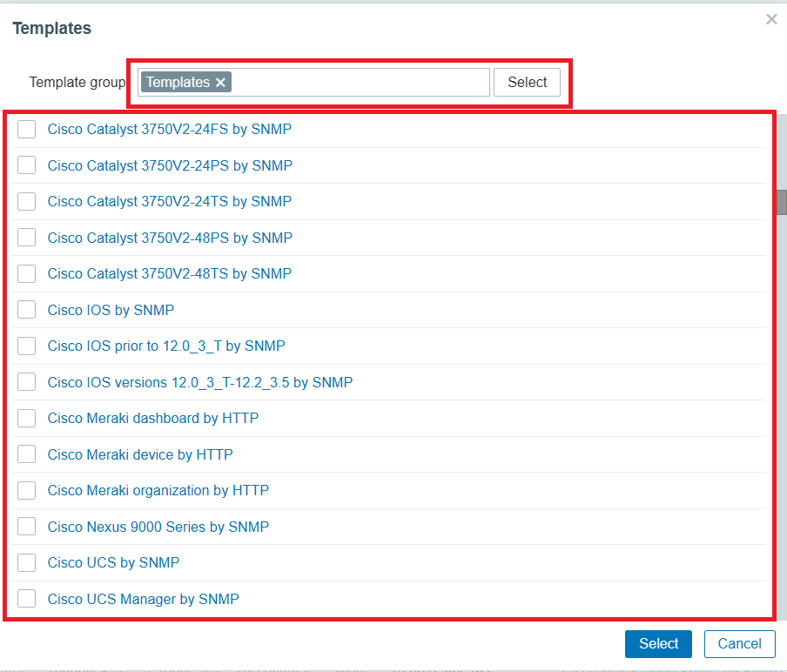Open Cisco IOS versions 12.0_3_T-12.2_3.5 template
Image resolution: width=787 pixels, height=672 pixels.
tap(199, 382)
